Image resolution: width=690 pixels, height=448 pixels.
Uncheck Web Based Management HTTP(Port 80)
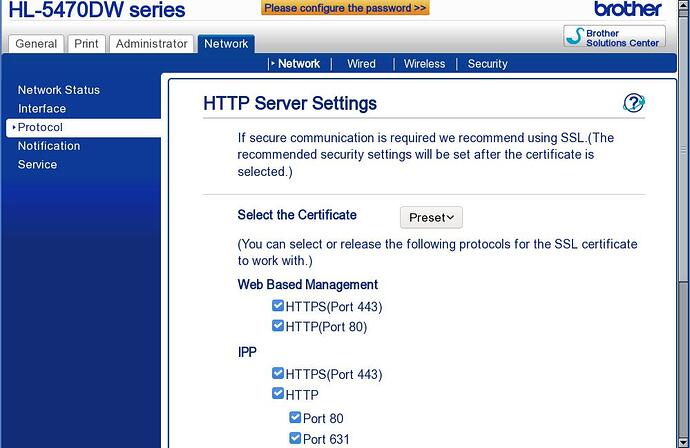(278, 326)
